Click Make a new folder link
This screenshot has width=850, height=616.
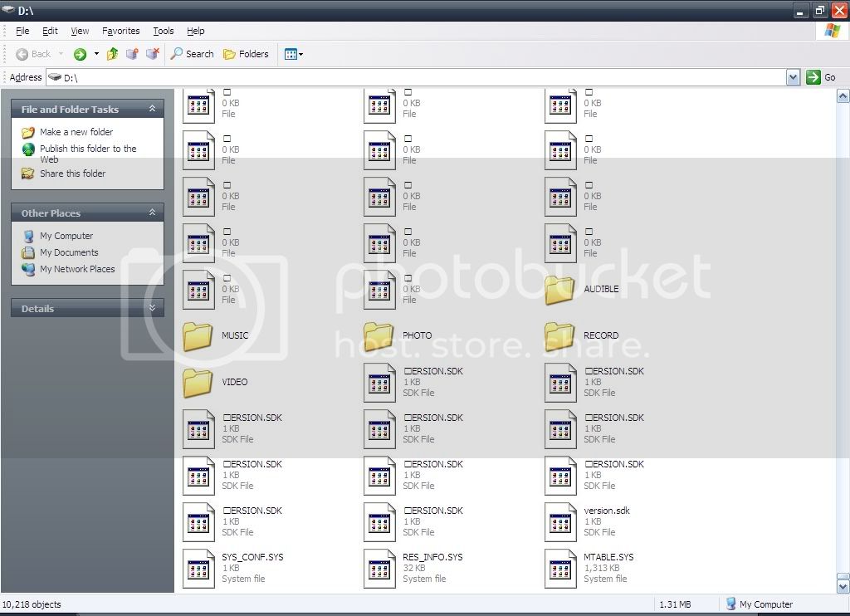pos(76,132)
